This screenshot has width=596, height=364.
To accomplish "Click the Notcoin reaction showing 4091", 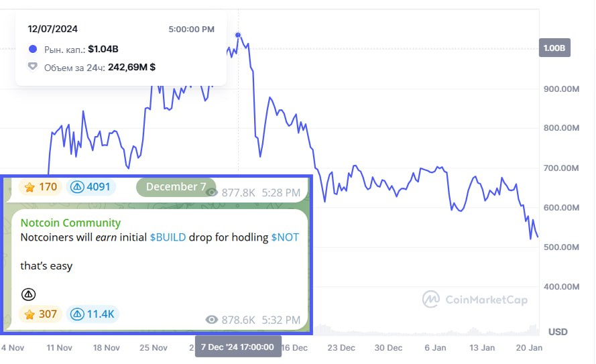I will point(91,187).
